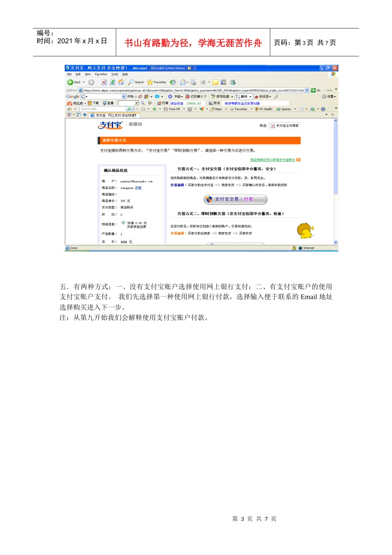The image size is (392, 555).
Task: Open the Edit menu
Action: click(x=78, y=74)
